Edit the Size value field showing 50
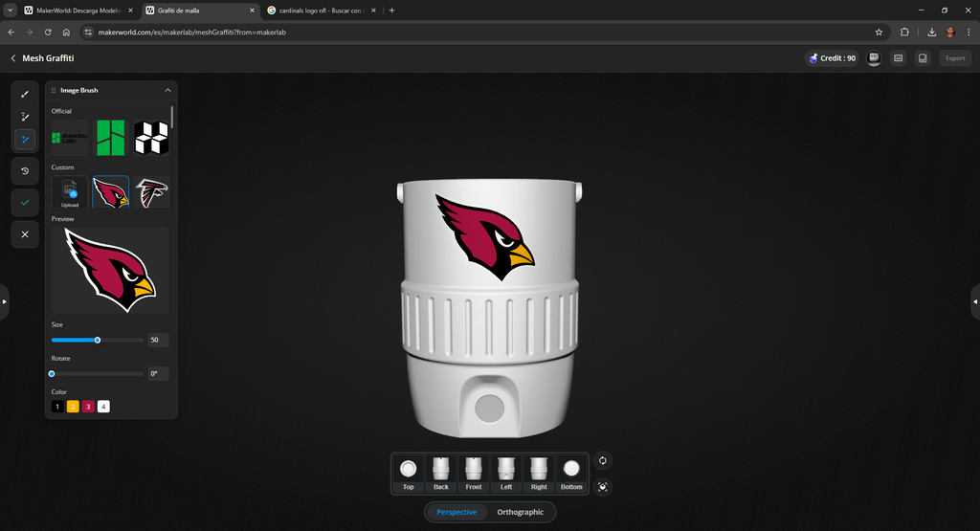 tap(158, 340)
